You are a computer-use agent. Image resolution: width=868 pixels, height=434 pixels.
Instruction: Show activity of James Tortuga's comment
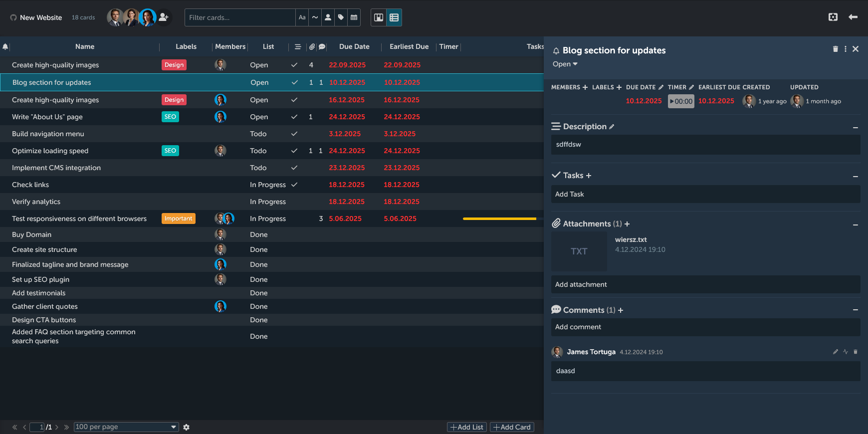[x=846, y=352]
